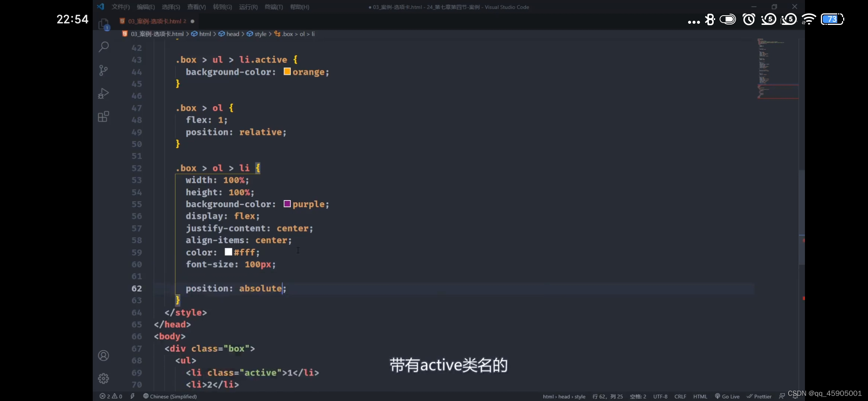The height and width of the screenshot is (401, 868).
Task: Open the Explorer icon in activity bar
Action: (103, 24)
